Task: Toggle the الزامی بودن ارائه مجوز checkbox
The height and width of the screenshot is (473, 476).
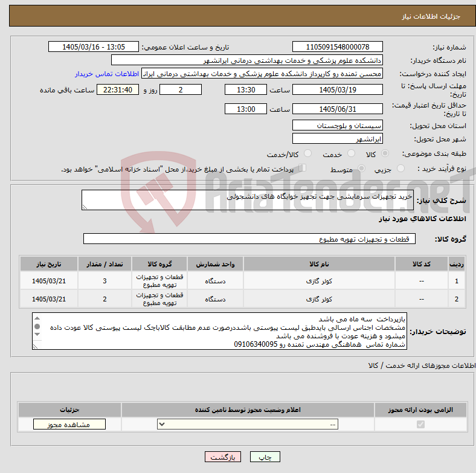Action: [x=420, y=424]
